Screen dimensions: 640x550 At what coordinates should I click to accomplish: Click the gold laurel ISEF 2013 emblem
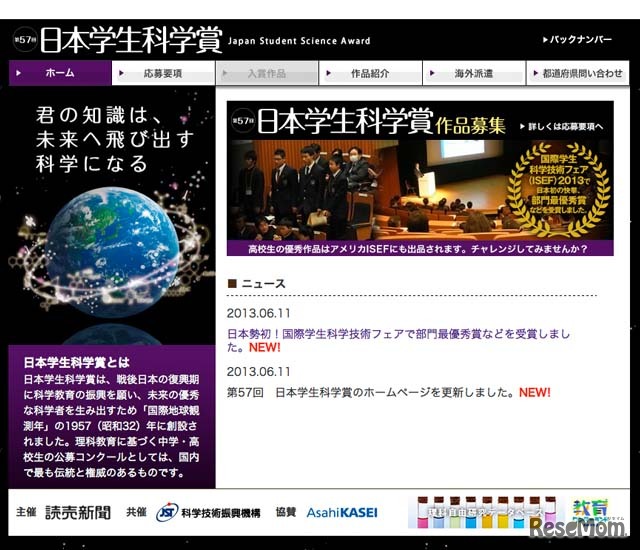point(559,190)
